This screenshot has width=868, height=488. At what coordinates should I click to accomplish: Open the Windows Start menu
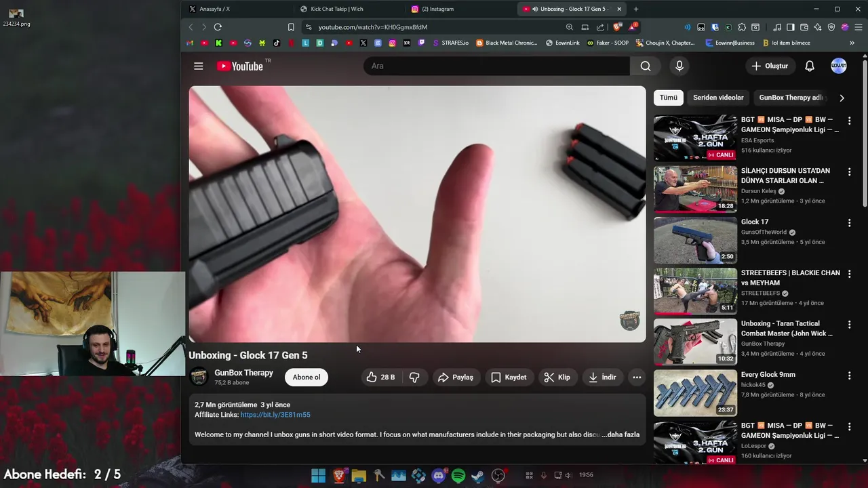tap(318, 476)
